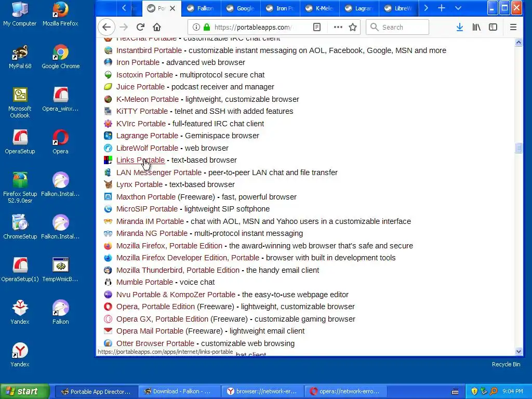Click the toolbar Search field
Screen dimensions: 532x399
click(x=397, y=27)
